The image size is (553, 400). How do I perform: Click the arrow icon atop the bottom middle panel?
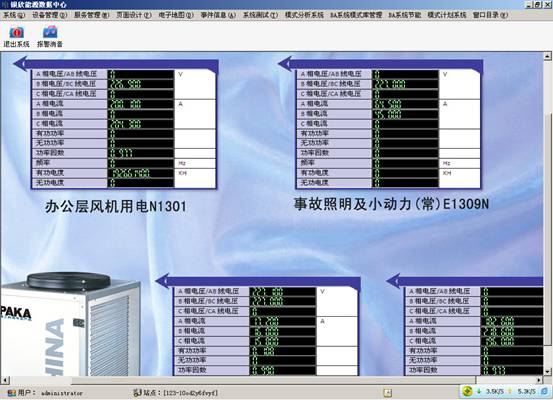(163, 281)
